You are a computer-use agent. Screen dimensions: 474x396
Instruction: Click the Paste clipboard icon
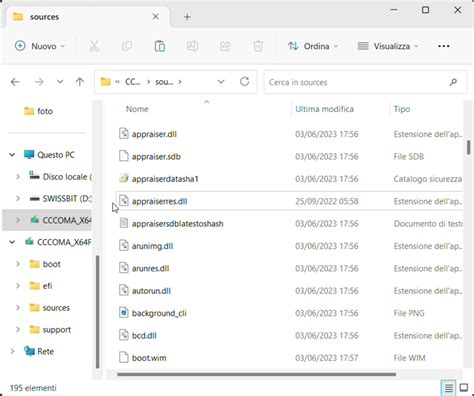pos(160,46)
